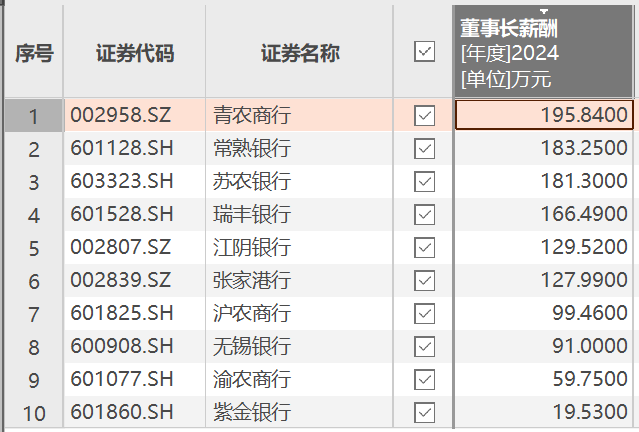Sort by the 证券名称 column header
The width and height of the screenshot is (639, 432).
[x=299, y=53]
